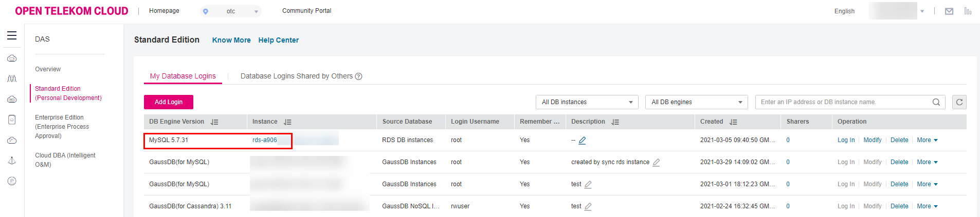Expand More for MySQL 5.7.31 row
Image resolution: width=980 pixels, height=217 pixels.
[927, 140]
